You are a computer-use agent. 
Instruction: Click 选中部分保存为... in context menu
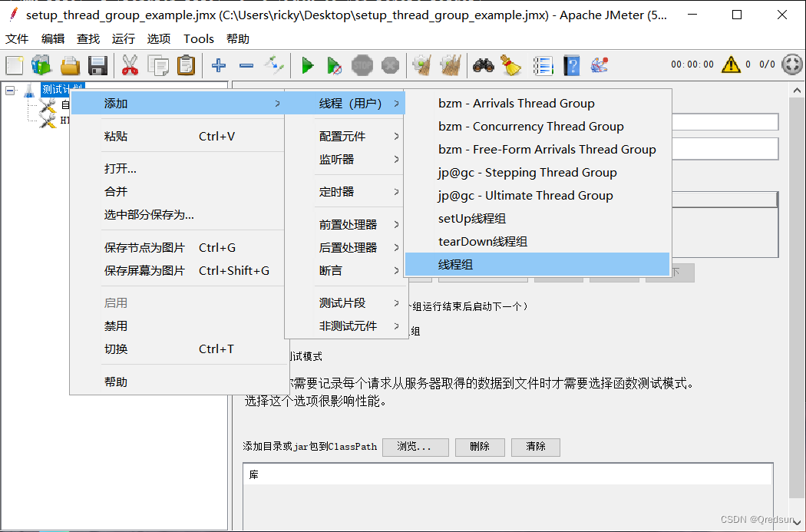click(x=177, y=215)
